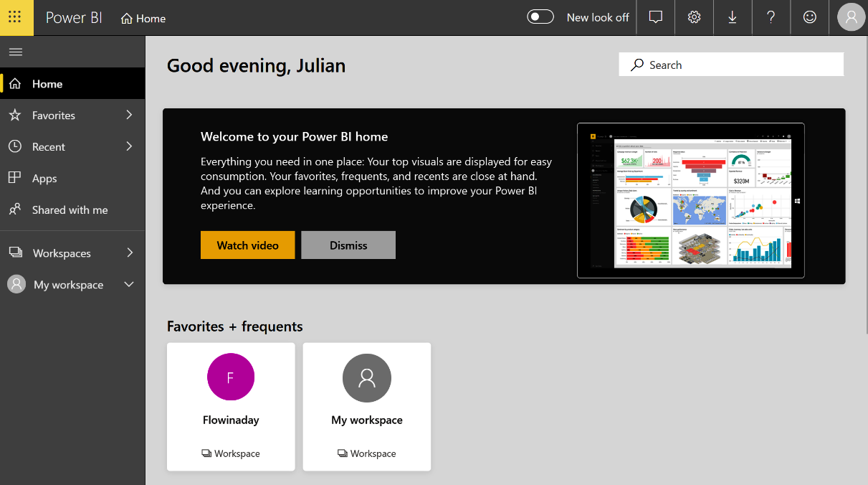Dismiss the welcome banner
The width and height of the screenshot is (868, 485).
[x=348, y=245]
